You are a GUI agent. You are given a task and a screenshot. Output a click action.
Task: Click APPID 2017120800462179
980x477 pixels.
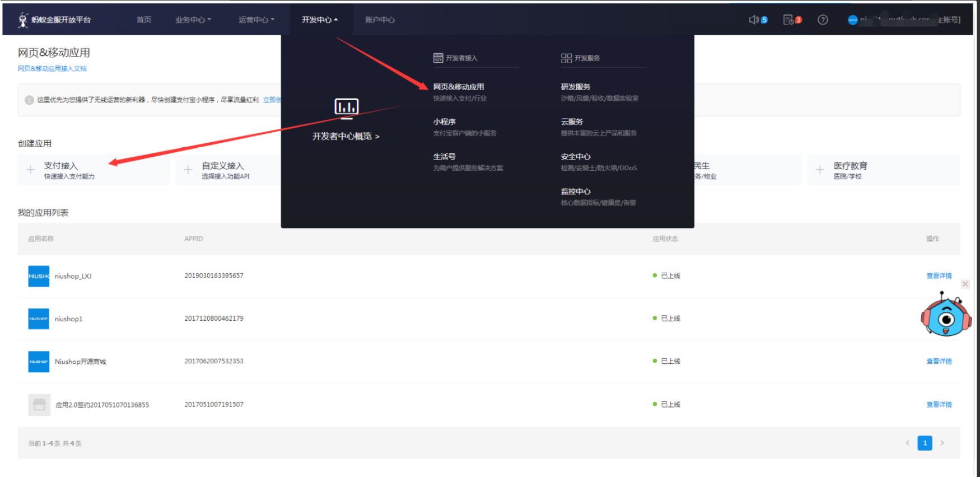pos(214,318)
